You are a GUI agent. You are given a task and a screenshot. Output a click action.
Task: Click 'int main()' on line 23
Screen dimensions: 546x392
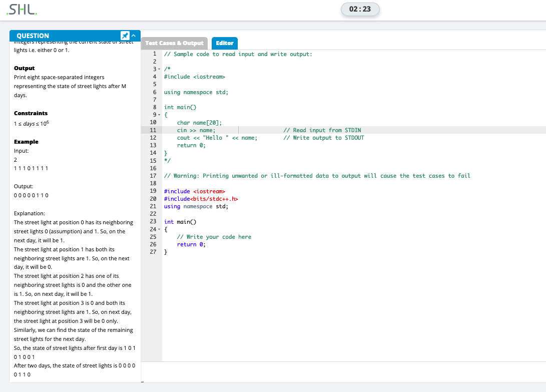[180, 222]
